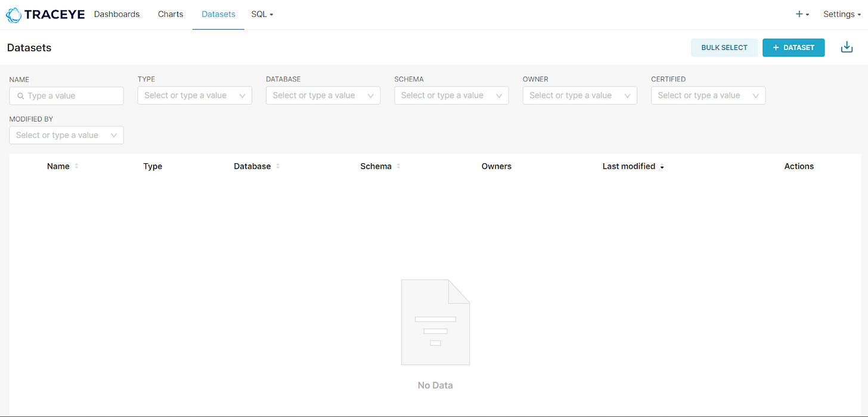
Task: Click the TRACEYE logo
Action: tap(45, 14)
